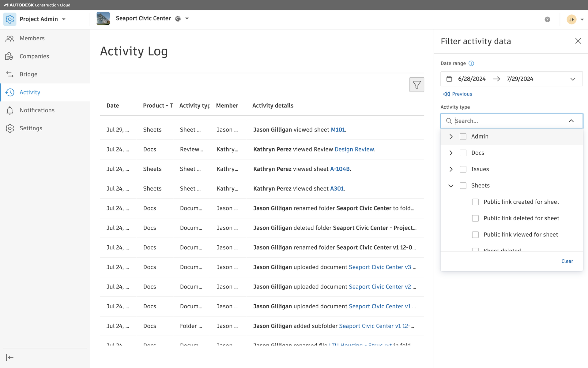Collapse the Sheets activity type section

coord(450,185)
